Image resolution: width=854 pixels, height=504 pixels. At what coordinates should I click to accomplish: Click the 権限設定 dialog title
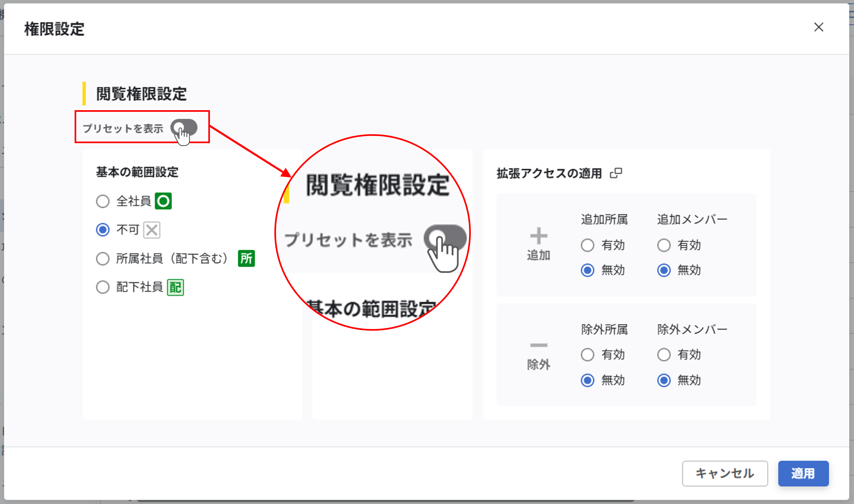[54, 29]
